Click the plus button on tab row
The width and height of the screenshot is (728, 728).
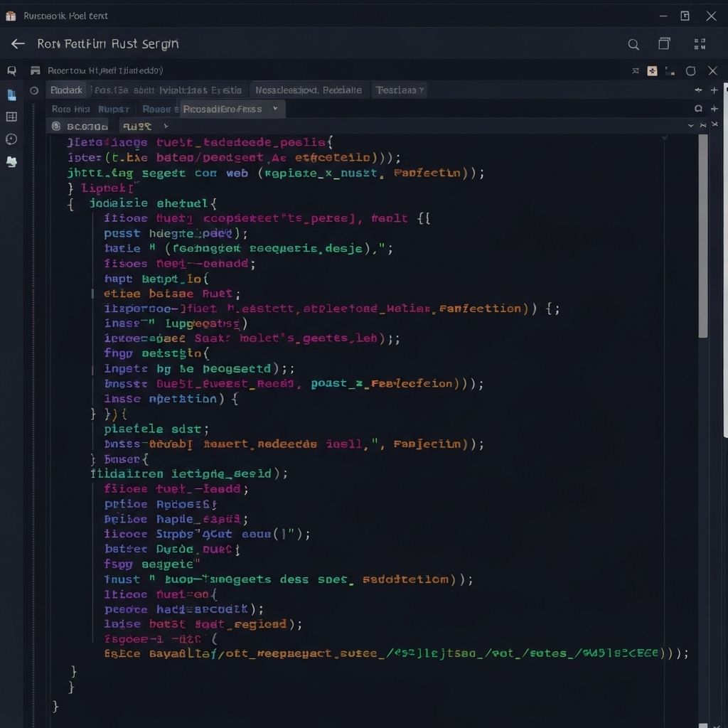[714, 90]
